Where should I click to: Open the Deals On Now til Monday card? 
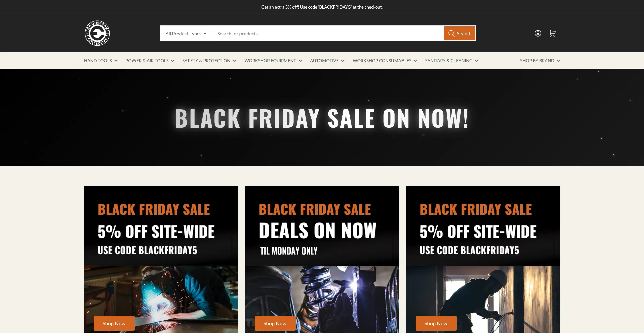(322, 260)
